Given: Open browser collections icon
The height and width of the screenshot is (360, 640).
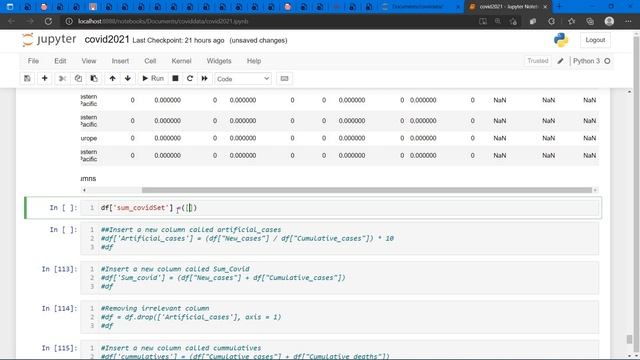Looking at the screenshot, I should (x=590, y=21).
